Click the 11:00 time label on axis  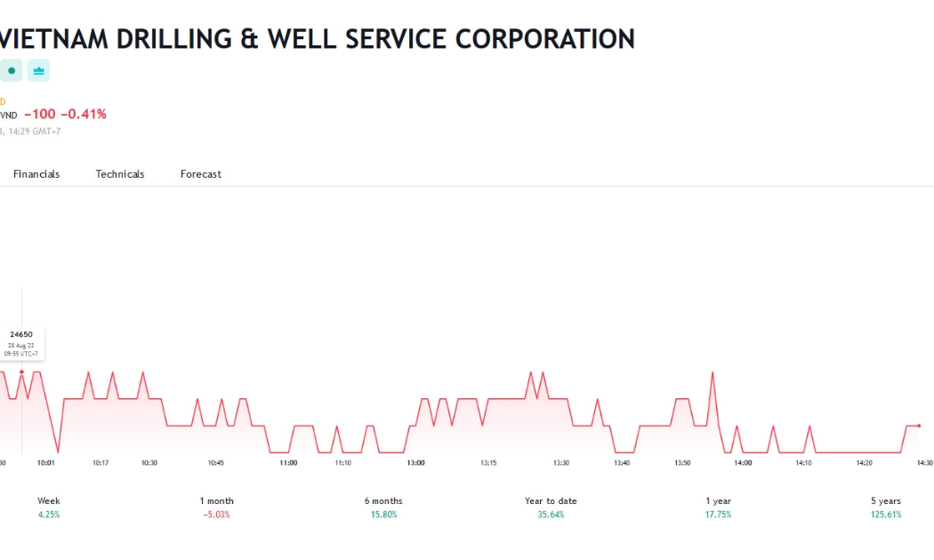point(288,463)
